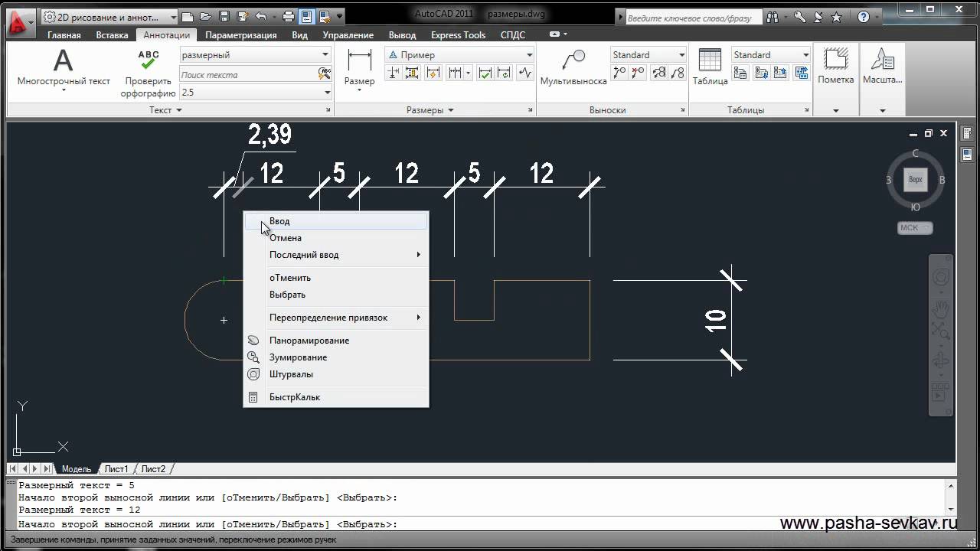Image resolution: width=980 pixels, height=551 pixels.
Task: Click the МСК coordinate system button
Action: tap(914, 227)
